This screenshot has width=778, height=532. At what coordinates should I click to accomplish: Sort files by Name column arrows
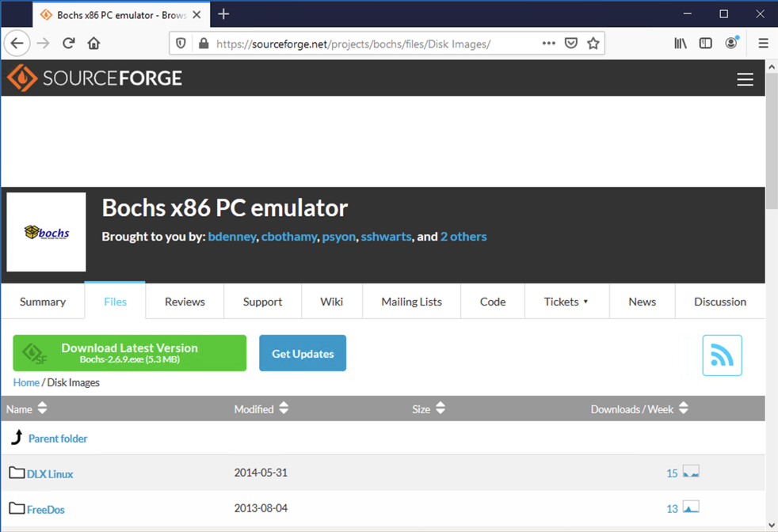point(42,408)
